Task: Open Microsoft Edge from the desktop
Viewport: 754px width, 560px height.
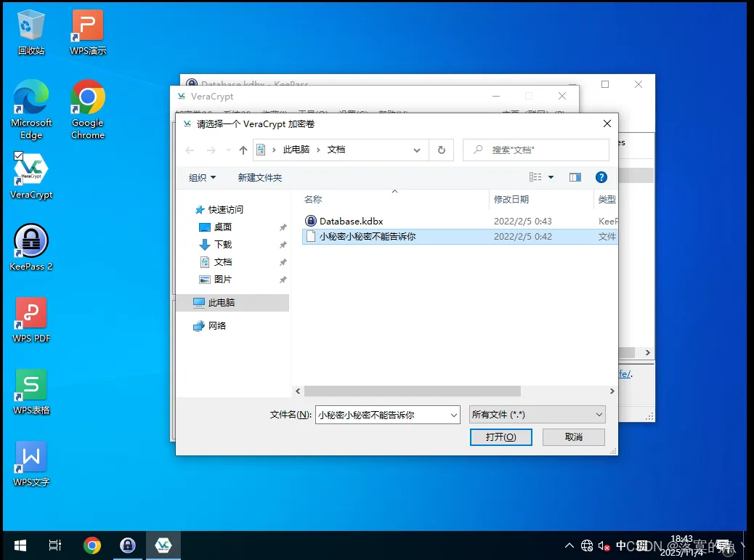Action: [x=31, y=100]
